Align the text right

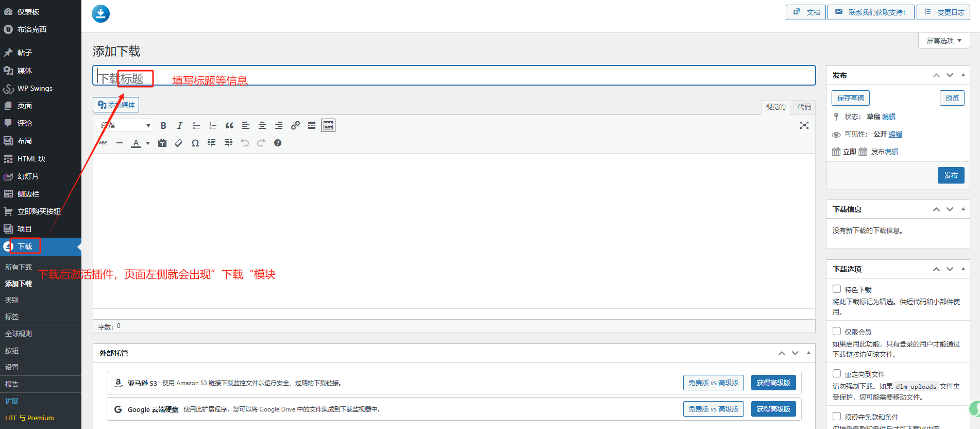tap(279, 125)
